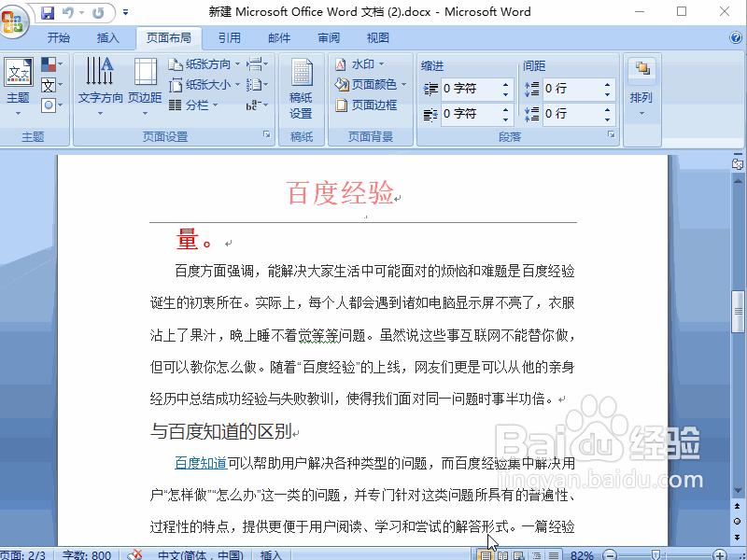
Task: Increase spacing before stepper up arrow
Action: pyautogui.click(x=608, y=84)
